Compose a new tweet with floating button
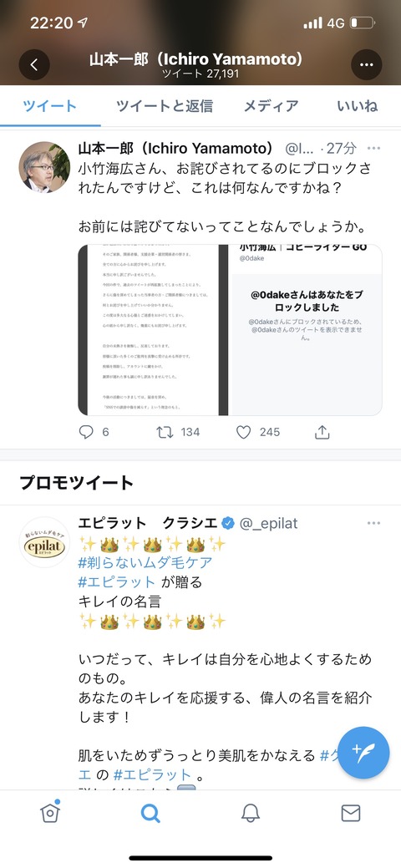This screenshot has height=868, width=401. coord(363,753)
